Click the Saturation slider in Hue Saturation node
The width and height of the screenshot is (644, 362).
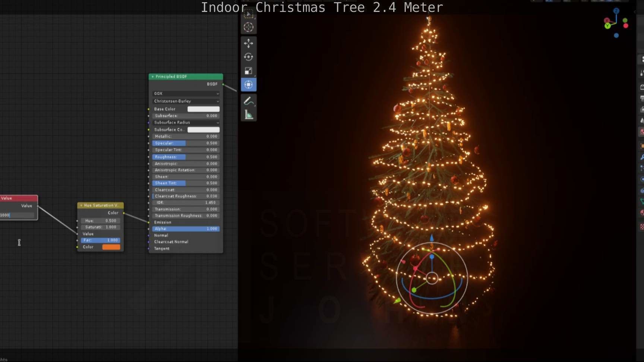(101, 227)
